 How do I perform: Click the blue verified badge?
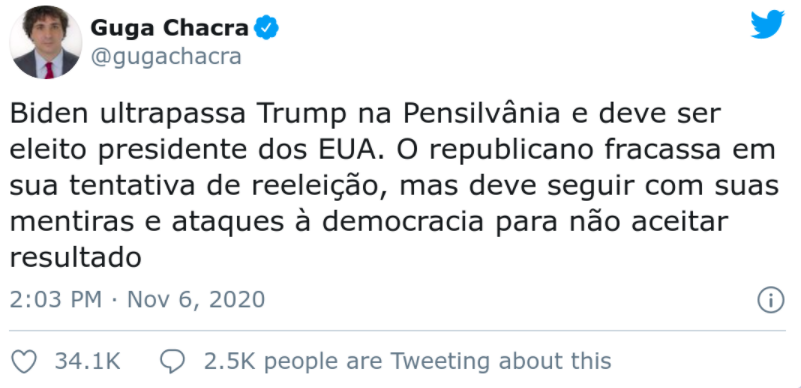pos(266,28)
